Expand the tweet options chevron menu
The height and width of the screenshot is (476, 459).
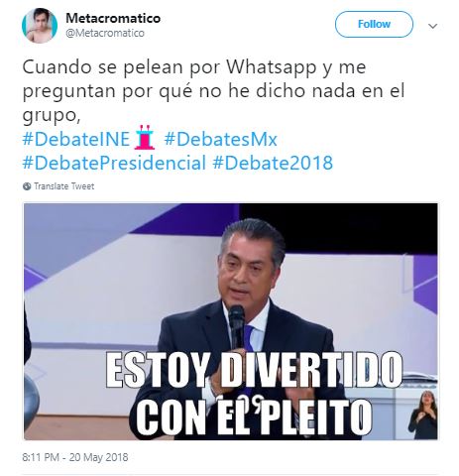(432, 26)
